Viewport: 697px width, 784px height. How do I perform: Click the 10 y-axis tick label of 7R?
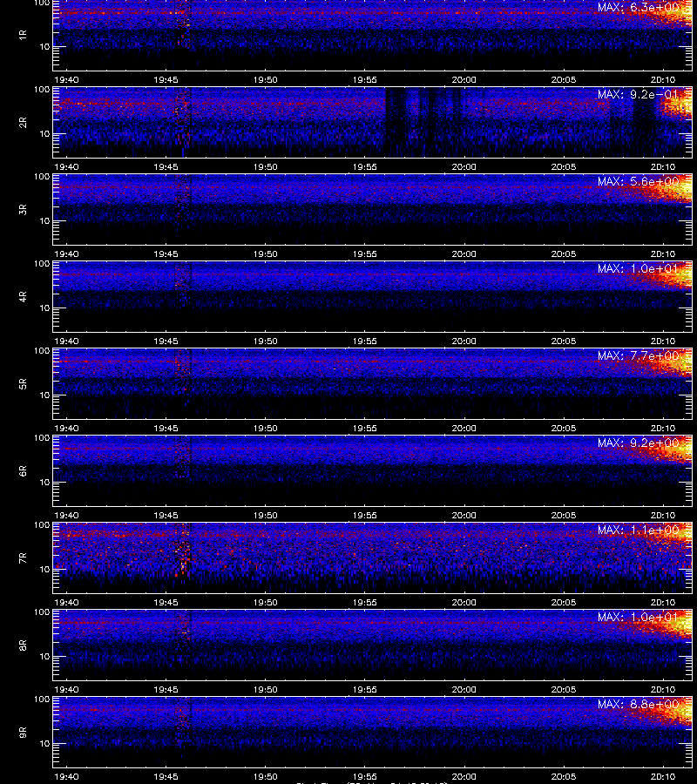point(44,569)
